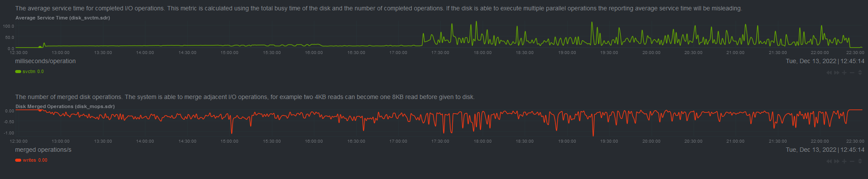Image resolution: width=868 pixels, height=179 pixels.
Task: Click the red writes color swatch
Action: point(18,160)
